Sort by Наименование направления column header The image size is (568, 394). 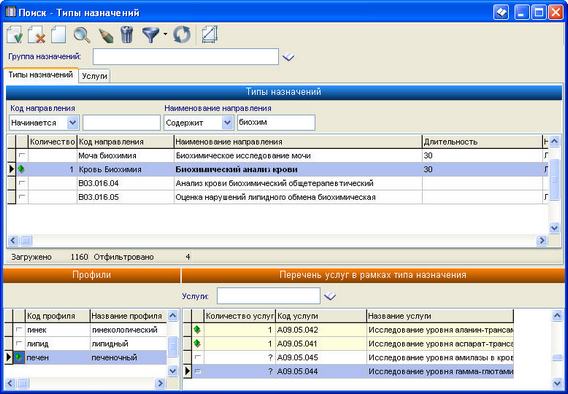298,142
